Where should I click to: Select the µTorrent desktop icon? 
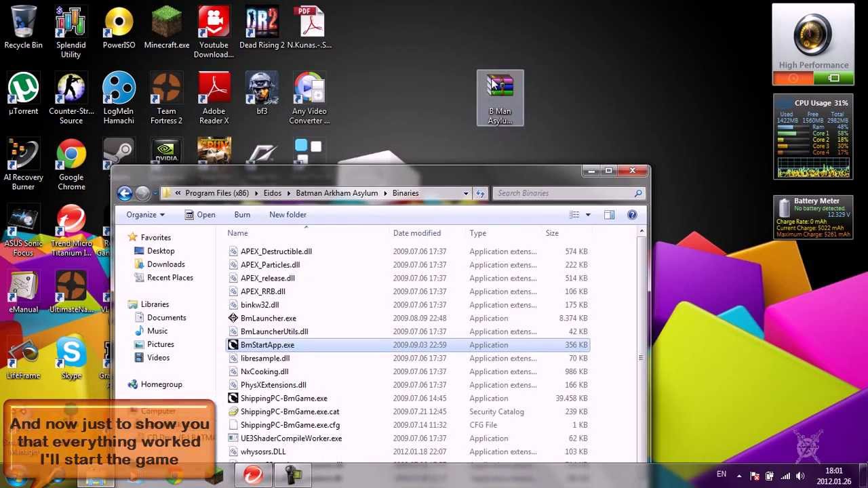(x=23, y=94)
